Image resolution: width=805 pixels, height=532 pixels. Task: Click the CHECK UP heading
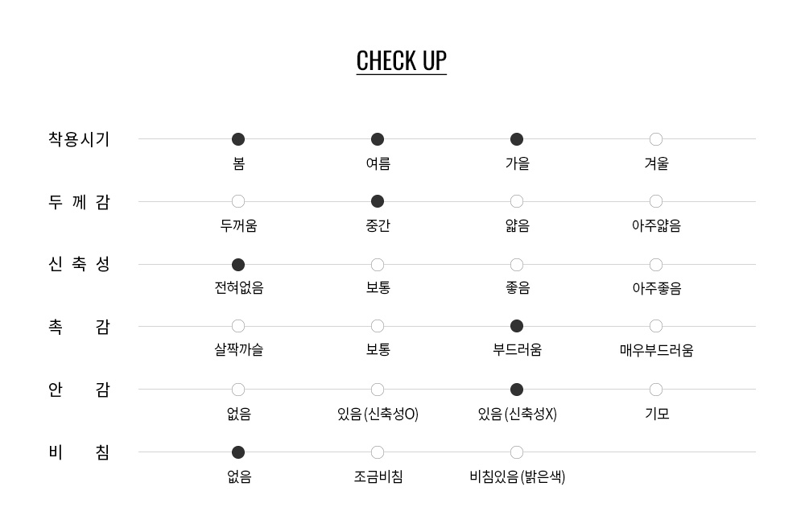pyautogui.click(x=402, y=61)
